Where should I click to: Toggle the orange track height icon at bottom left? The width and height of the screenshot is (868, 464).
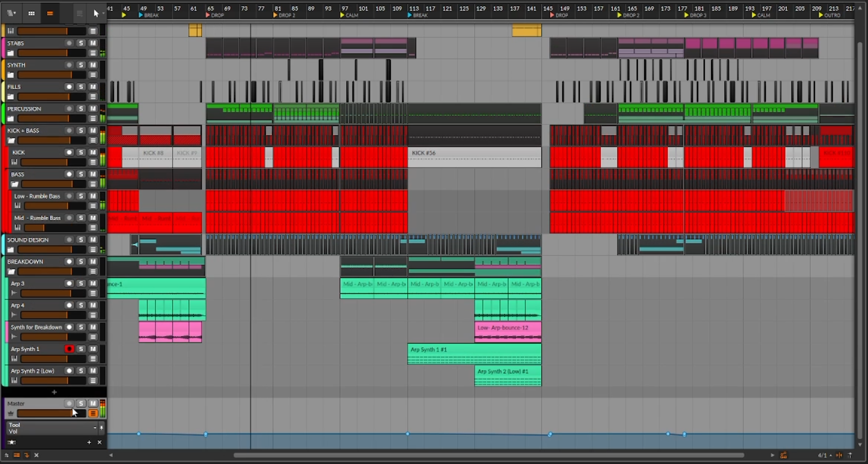16,455
